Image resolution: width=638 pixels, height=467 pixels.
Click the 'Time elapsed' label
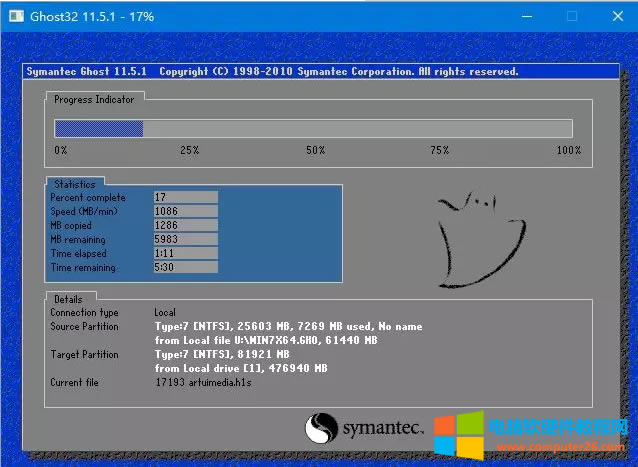79,253
